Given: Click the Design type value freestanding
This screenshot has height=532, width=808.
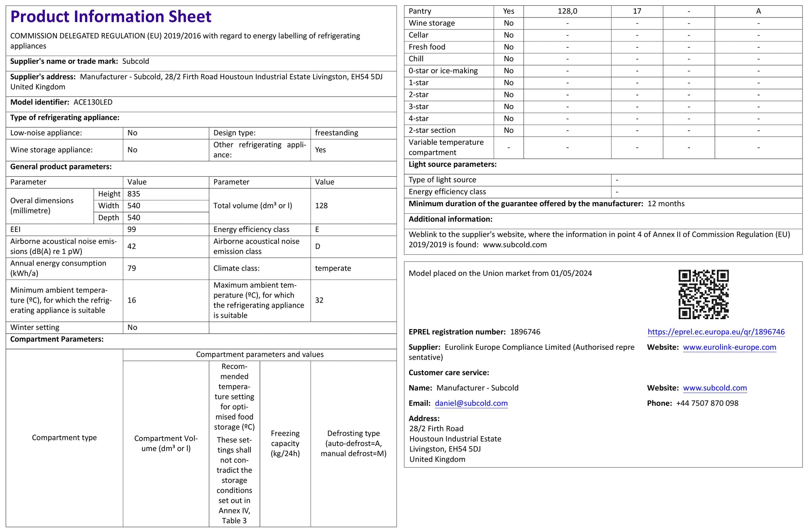Looking at the screenshot, I should tap(336, 133).
